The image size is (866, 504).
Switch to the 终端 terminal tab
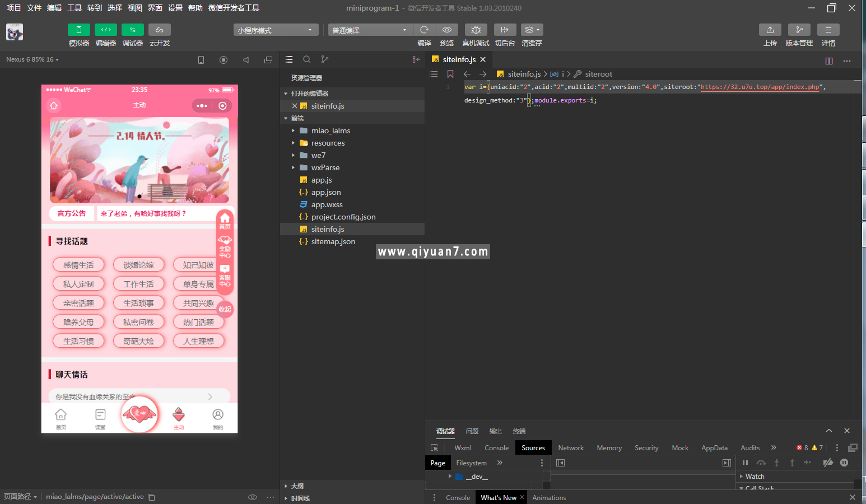pyautogui.click(x=518, y=431)
